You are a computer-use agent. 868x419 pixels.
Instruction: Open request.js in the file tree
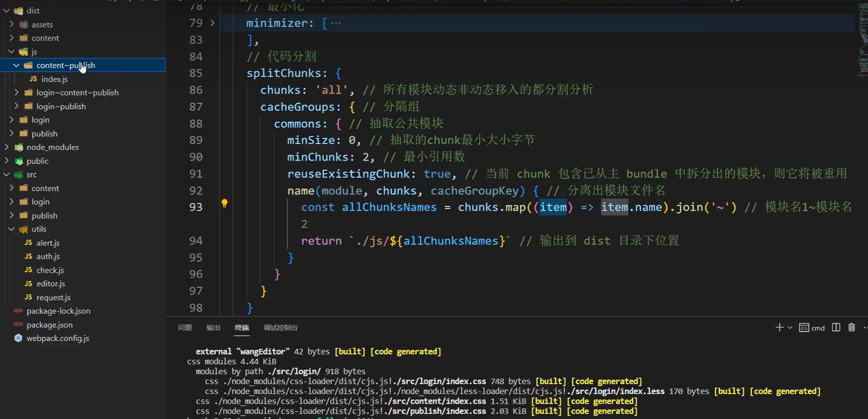53,297
